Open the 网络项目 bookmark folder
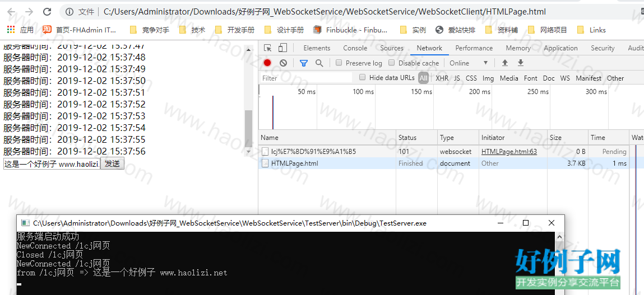The width and height of the screenshot is (644, 295). pyautogui.click(x=548, y=30)
